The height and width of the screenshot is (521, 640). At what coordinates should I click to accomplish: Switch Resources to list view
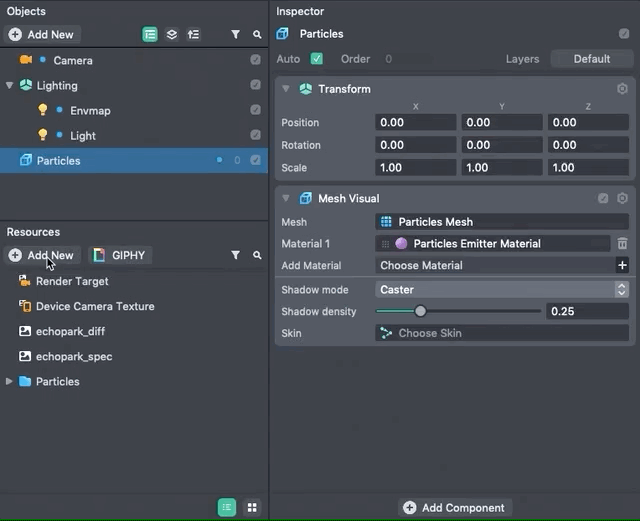coord(227,508)
